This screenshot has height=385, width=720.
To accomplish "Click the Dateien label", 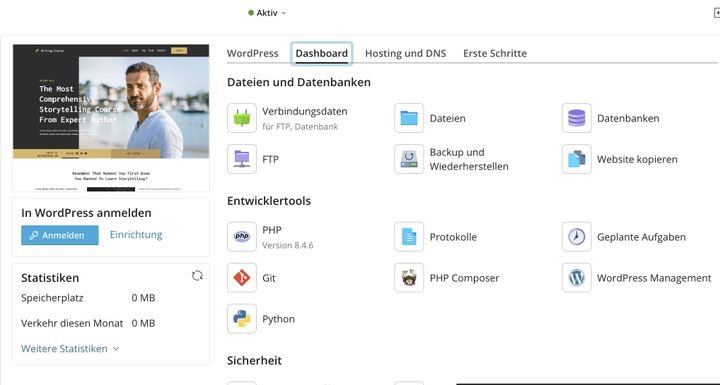I will tap(448, 118).
